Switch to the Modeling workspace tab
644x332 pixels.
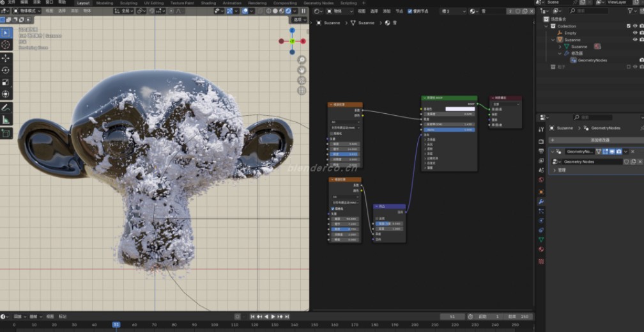[x=105, y=3]
